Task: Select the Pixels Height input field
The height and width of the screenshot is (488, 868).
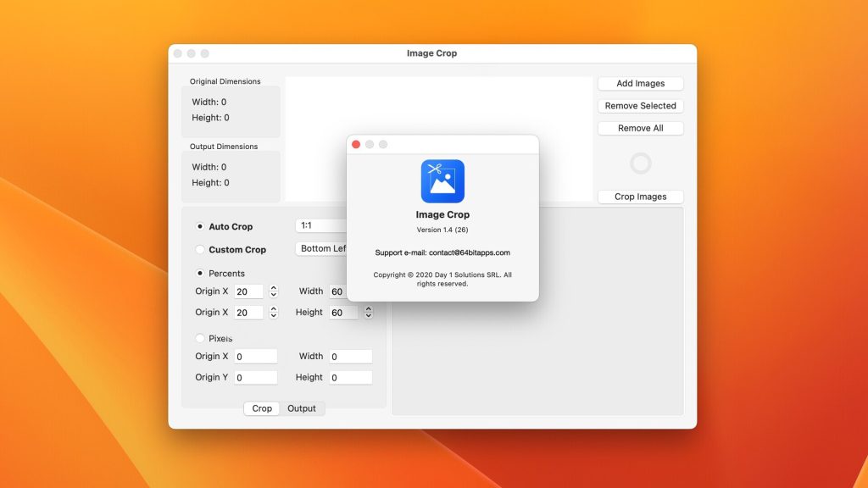Action: [350, 378]
